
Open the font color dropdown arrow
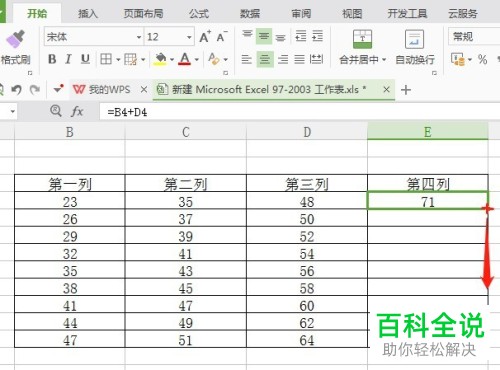coord(197,60)
